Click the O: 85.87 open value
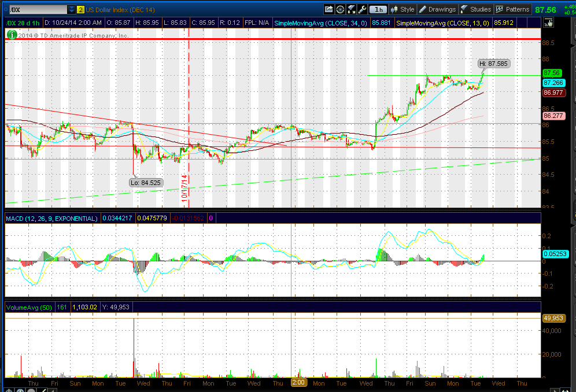Image resolution: width=576 pixels, height=392 pixels. click(x=119, y=23)
